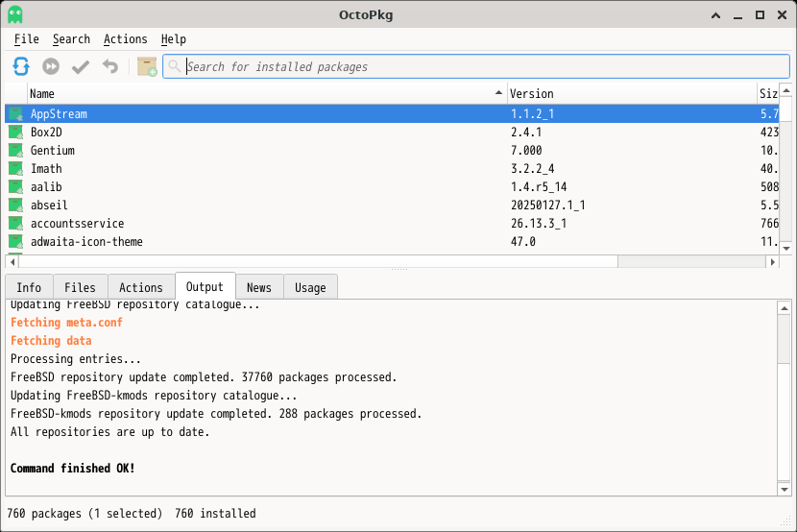Click version cell 3.2.2_4

[533, 169]
